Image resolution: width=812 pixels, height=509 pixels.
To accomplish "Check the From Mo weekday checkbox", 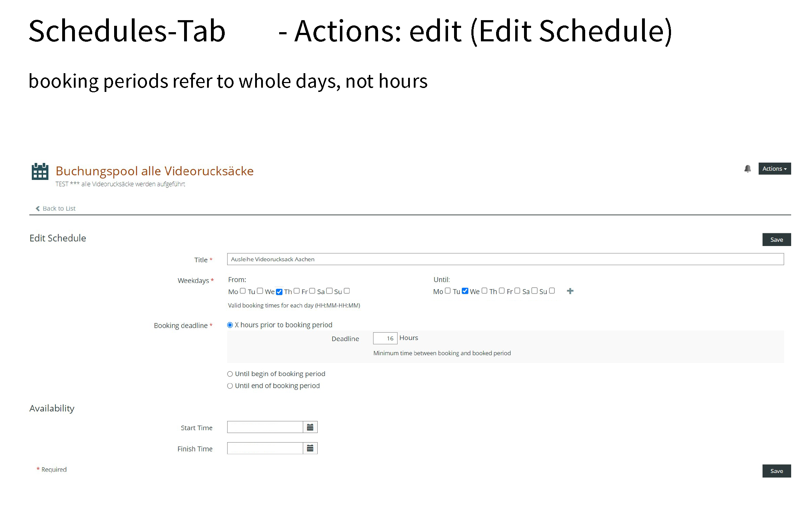I will [243, 291].
